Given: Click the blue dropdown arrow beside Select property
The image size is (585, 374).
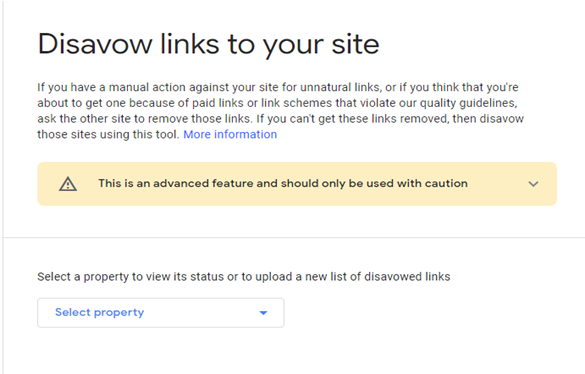Looking at the screenshot, I should tap(263, 313).
